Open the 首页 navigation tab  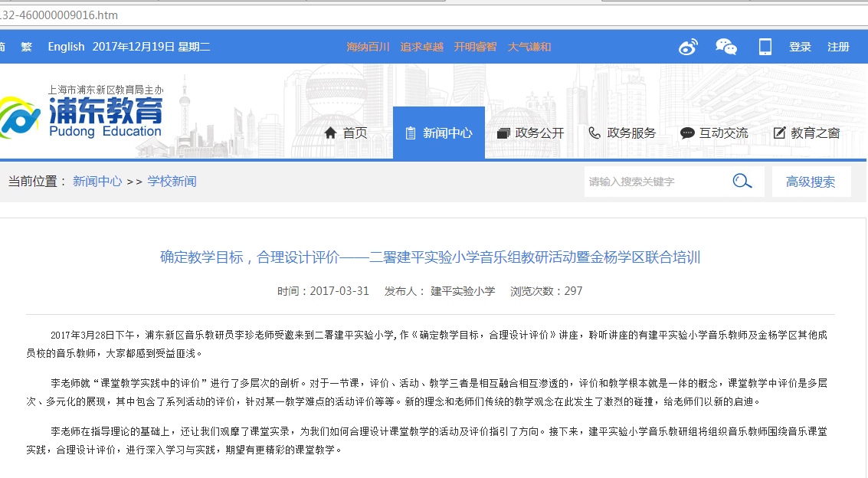tap(346, 133)
